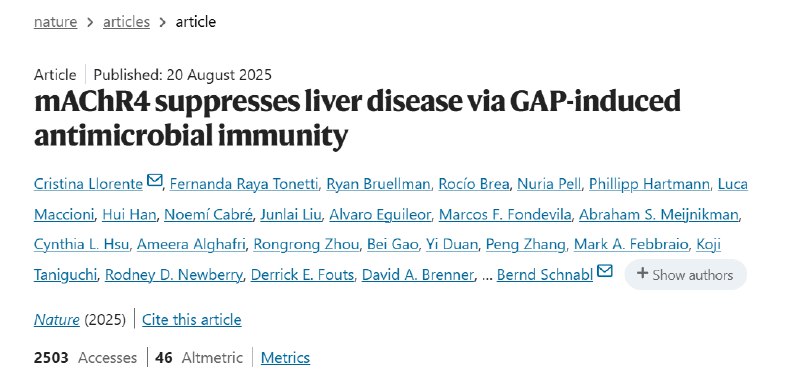Click author Cynthia L. Hsu

(82, 245)
